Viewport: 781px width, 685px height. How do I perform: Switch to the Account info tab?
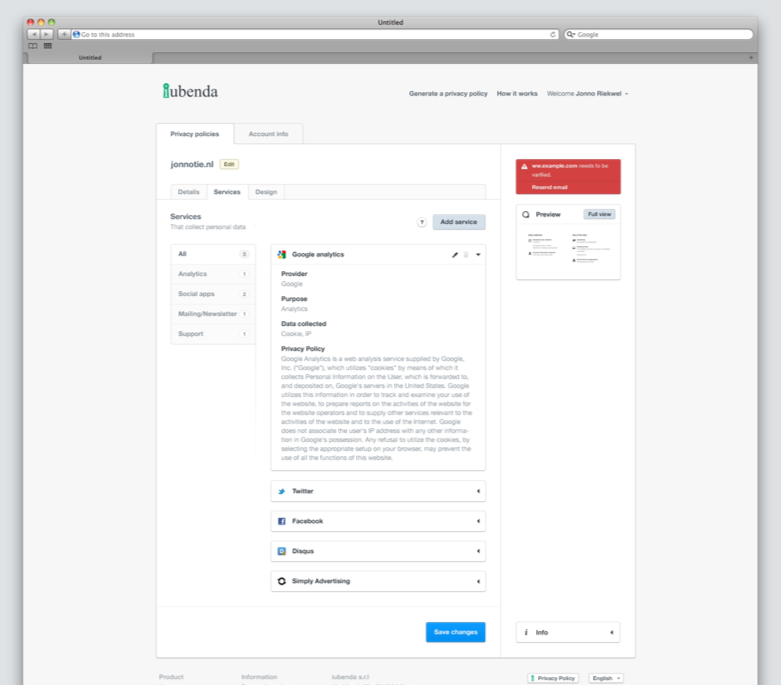268,134
